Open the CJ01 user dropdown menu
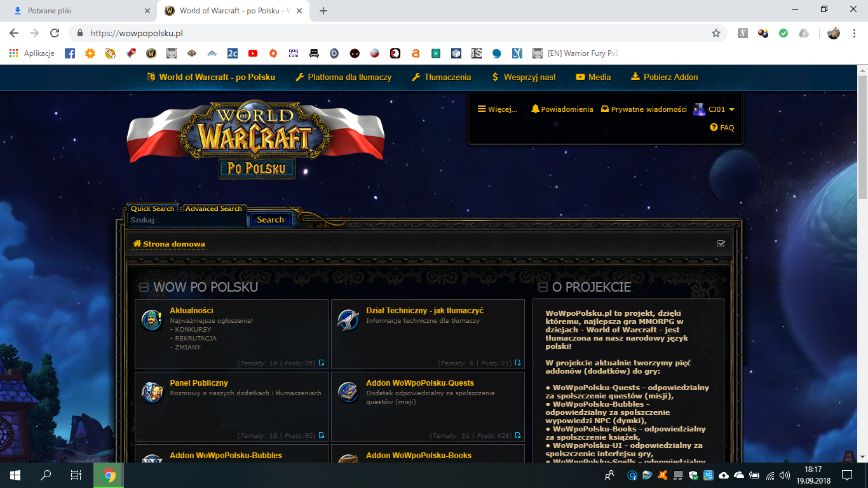 (x=714, y=109)
